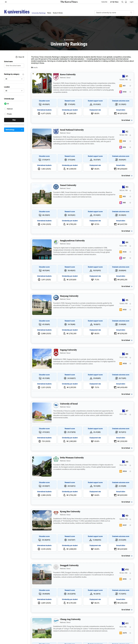Image resolution: width=138 pixels, height=644 pixels.
Task: Click the info icon beside QS rank #159
Action: (x=130, y=310)
